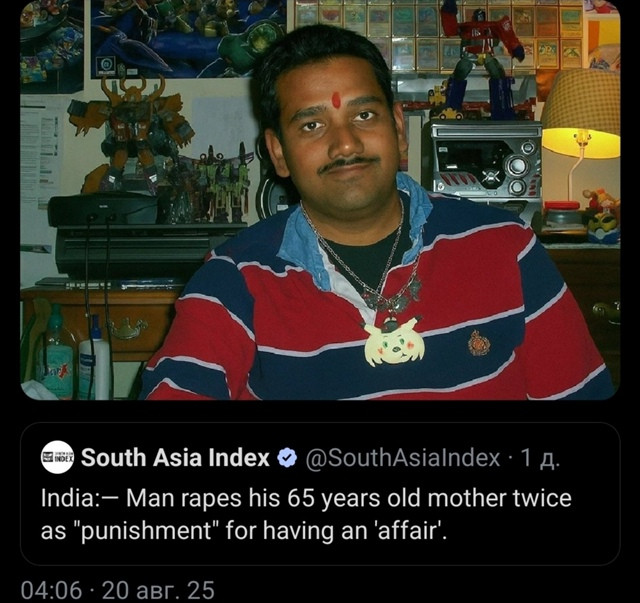Tap the white spray bottle in photo
The image size is (640, 603).
(x=95, y=357)
